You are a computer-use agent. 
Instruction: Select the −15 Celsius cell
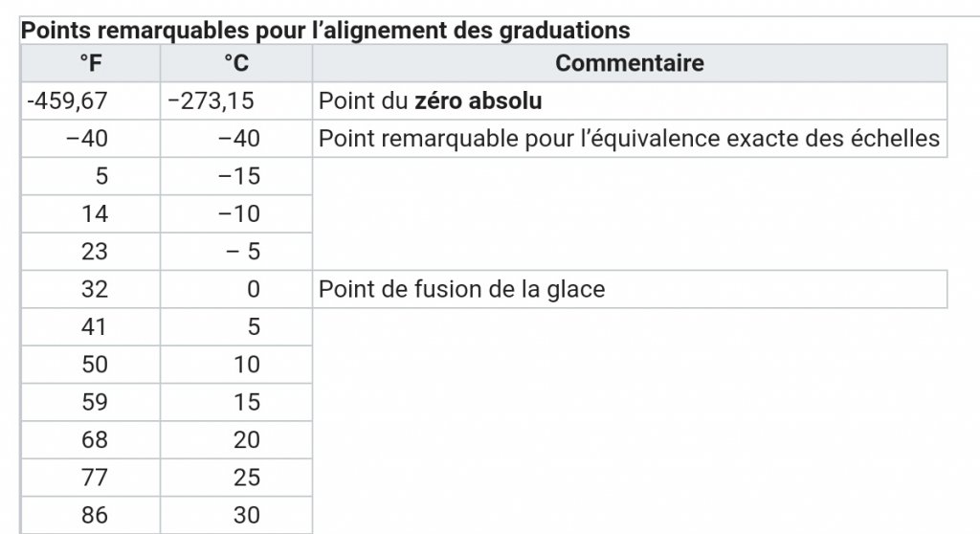(x=236, y=176)
